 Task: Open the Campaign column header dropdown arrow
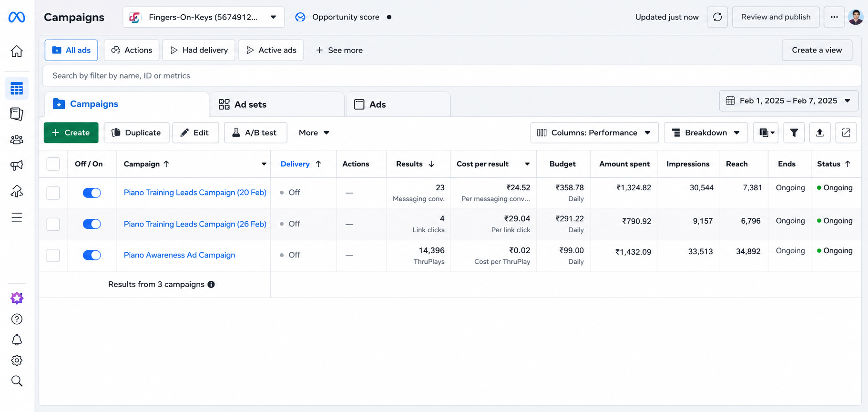(264, 164)
